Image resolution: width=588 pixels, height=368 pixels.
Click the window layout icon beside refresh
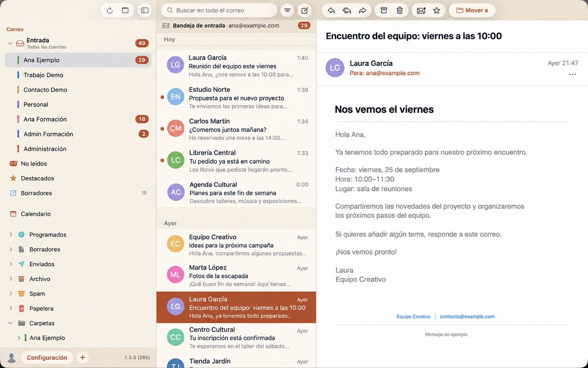pyautogui.click(x=125, y=10)
